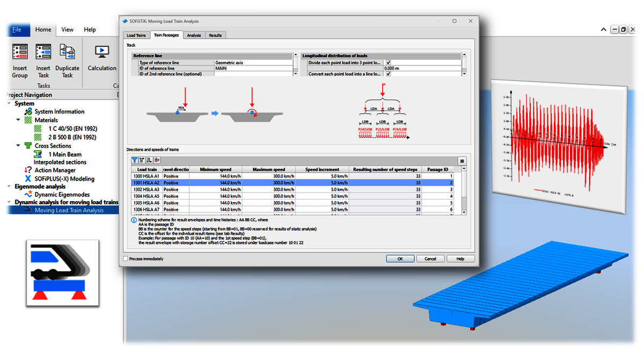Open Help from the dialog

(460, 258)
